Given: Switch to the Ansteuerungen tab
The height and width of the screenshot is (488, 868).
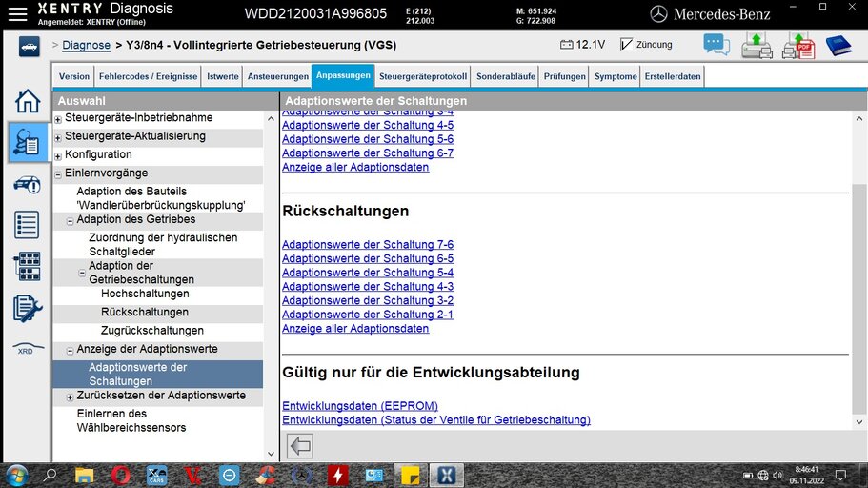Looking at the screenshot, I should point(278,76).
